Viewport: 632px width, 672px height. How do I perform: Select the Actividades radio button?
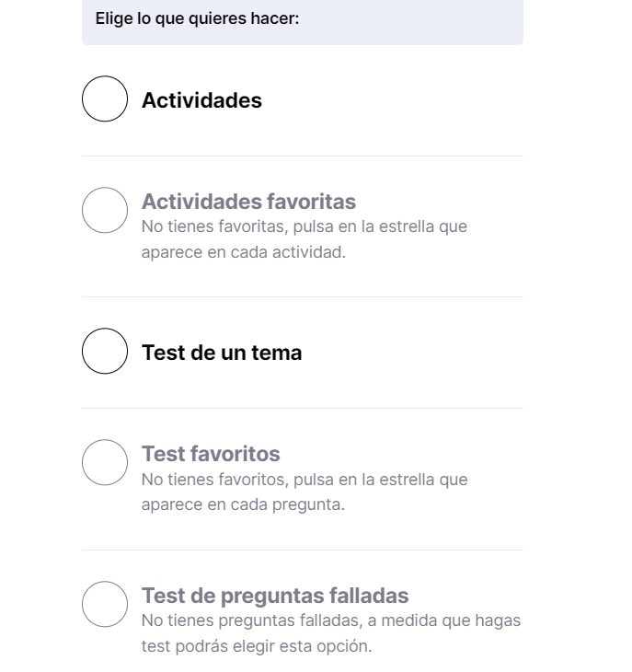click(x=105, y=99)
